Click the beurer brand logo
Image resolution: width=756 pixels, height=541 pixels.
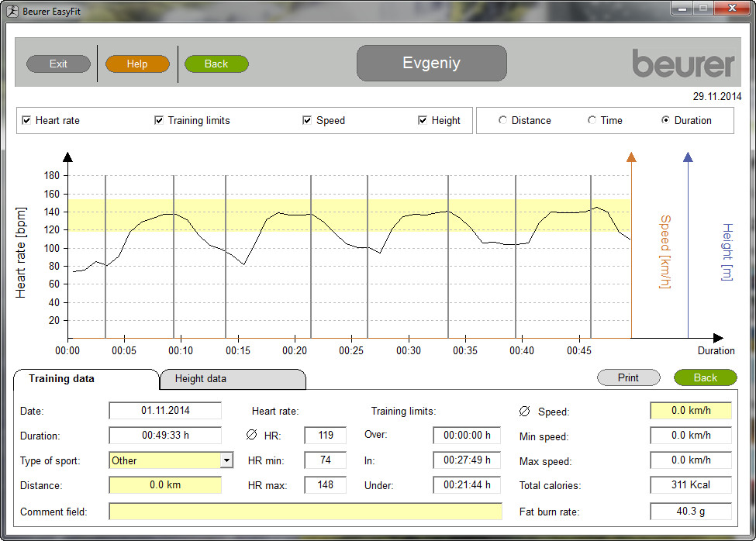point(682,64)
